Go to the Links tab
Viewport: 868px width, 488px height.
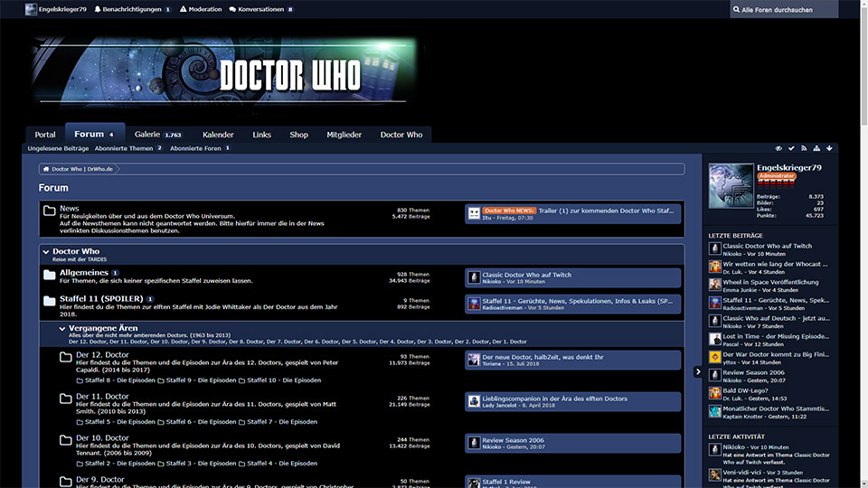(x=262, y=135)
